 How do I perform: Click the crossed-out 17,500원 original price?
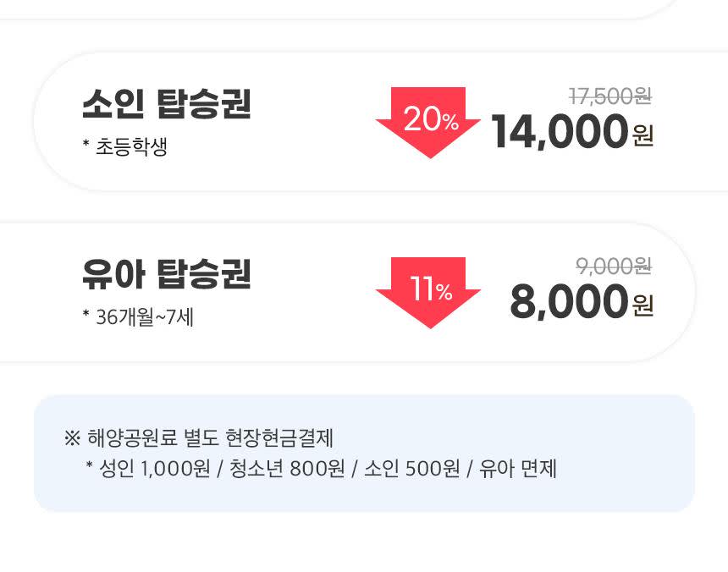point(609,96)
